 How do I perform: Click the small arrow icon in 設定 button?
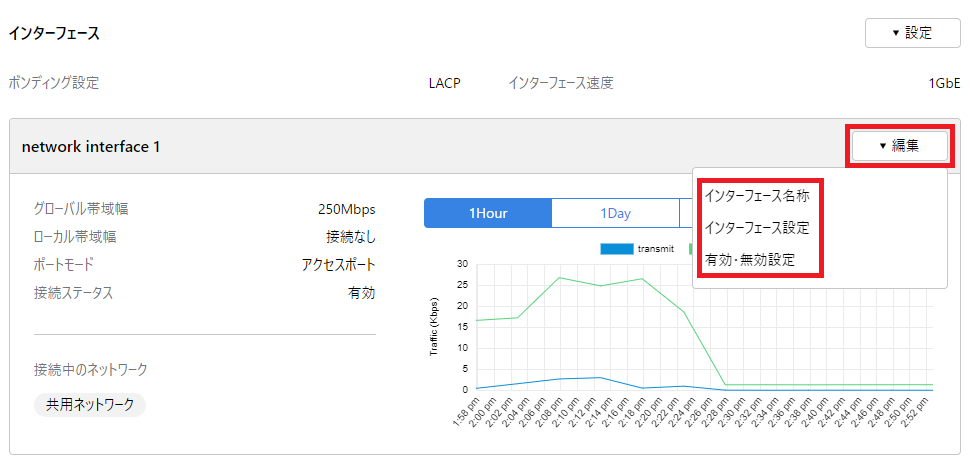pos(895,33)
